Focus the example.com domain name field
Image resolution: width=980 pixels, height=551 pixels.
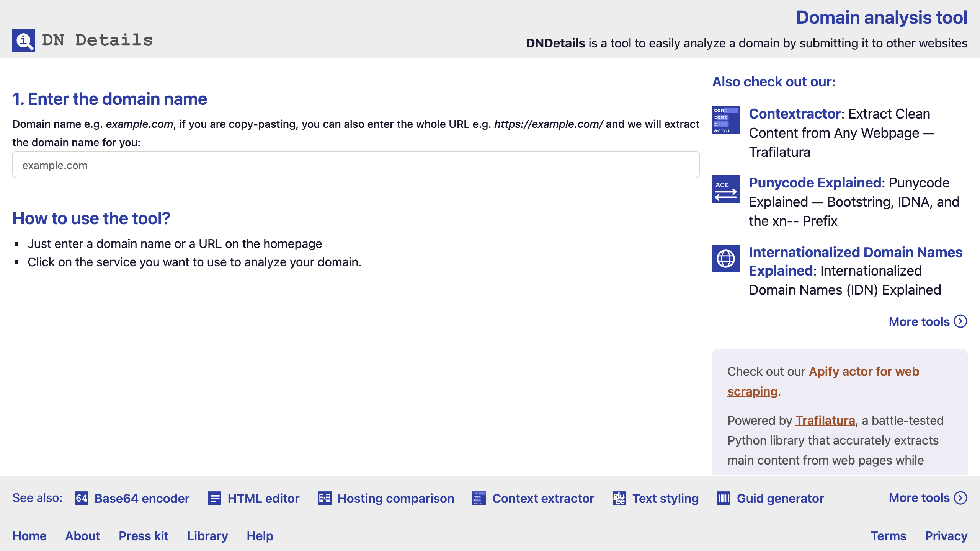tap(356, 165)
